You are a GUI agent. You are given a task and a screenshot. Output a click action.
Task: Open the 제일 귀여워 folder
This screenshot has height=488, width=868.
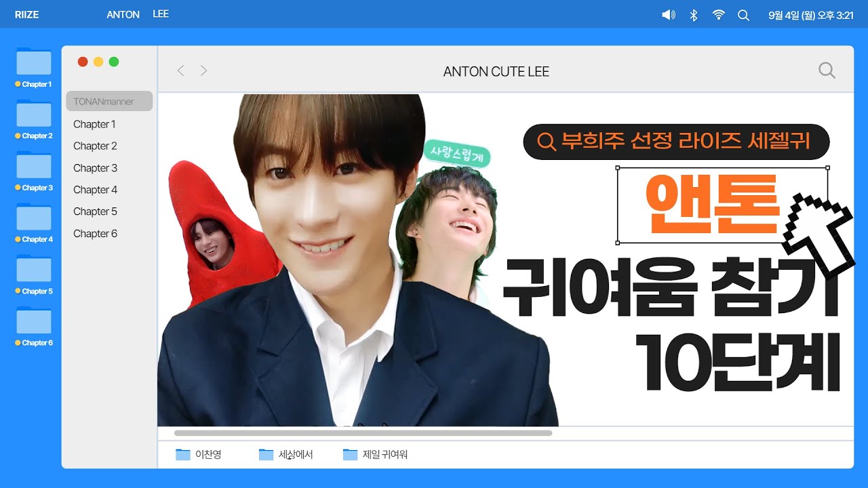[x=375, y=455]
